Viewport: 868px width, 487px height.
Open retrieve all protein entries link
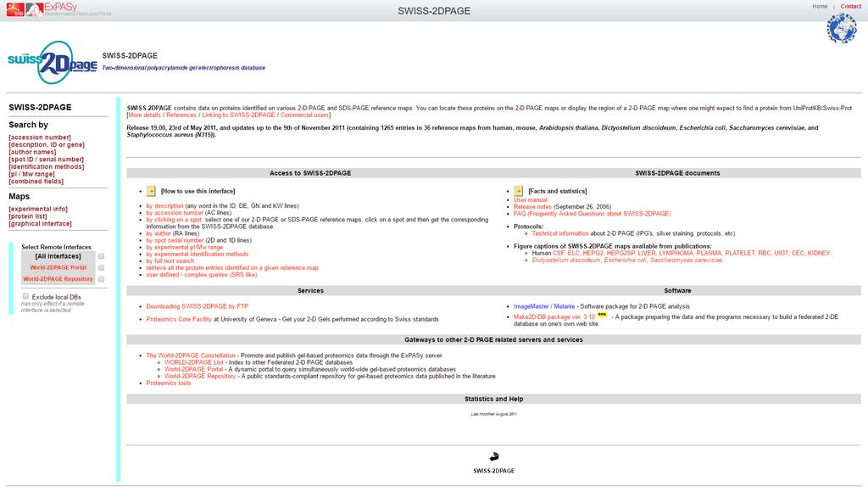[x=232, y=268]
